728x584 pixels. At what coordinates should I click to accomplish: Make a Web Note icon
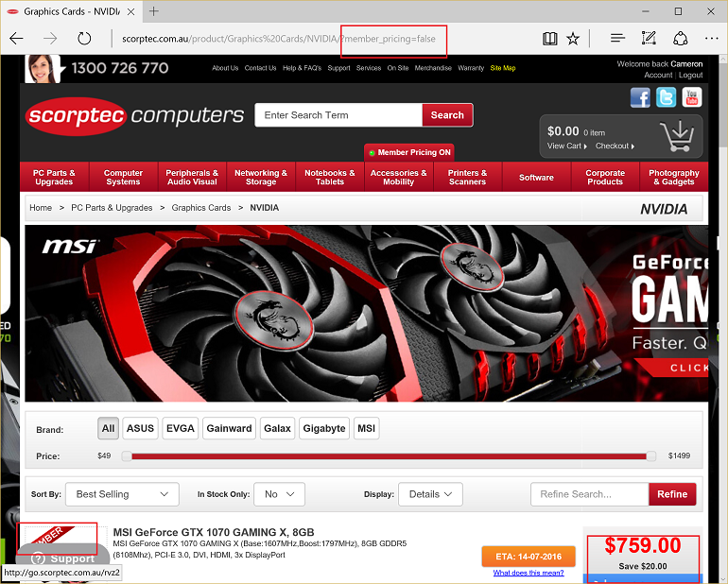click(x=649, y=38)
